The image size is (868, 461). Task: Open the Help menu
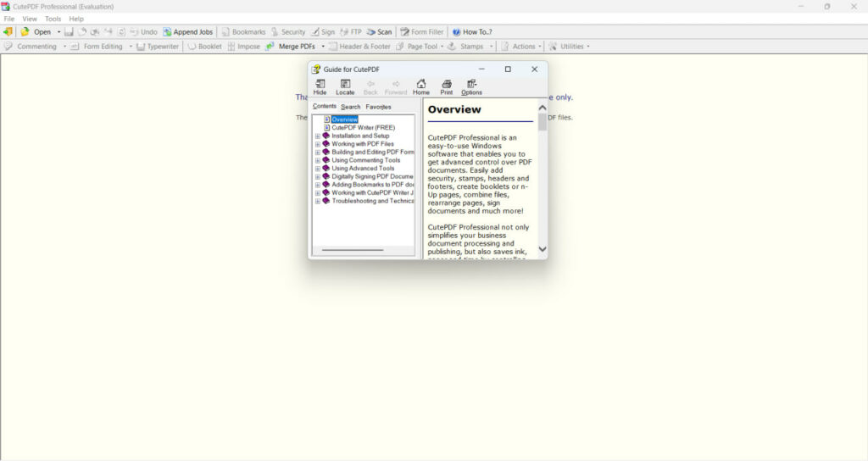[75, 19]
